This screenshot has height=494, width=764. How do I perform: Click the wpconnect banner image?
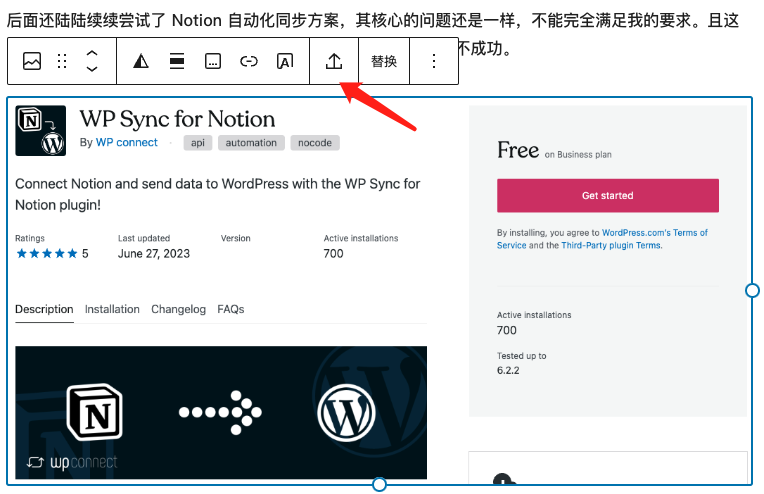(221, 413)
